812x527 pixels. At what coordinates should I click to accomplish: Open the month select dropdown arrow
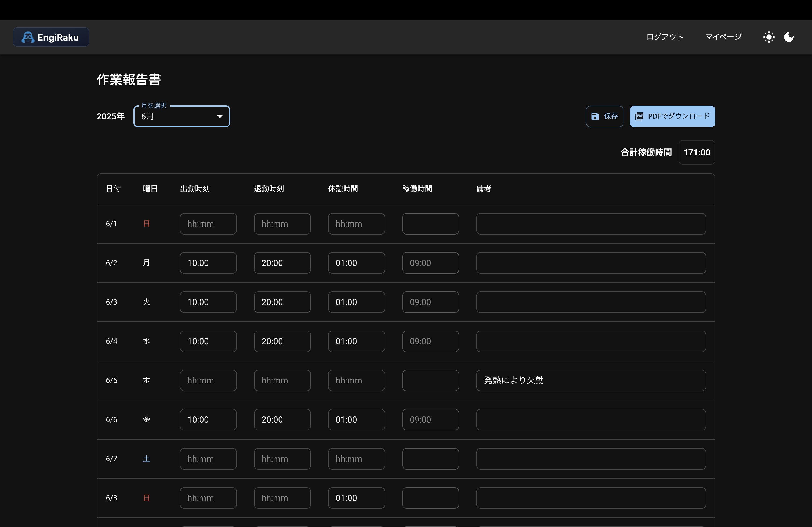pyautogui.click(x=220, y=116)
